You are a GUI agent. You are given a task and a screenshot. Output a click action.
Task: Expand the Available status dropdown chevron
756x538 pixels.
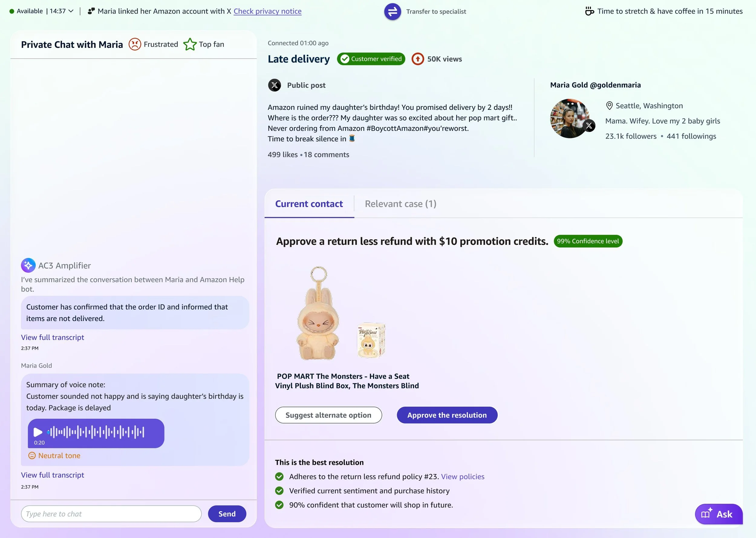pos(71,11)
